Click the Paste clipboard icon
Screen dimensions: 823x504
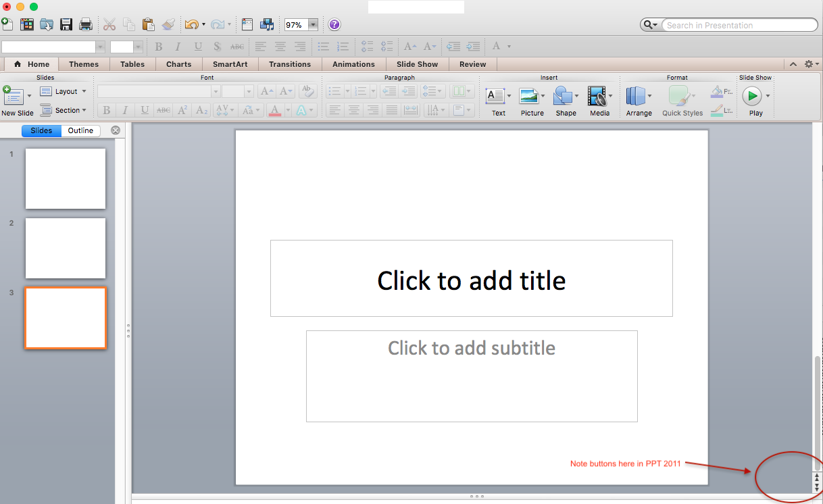pos(149,24)
